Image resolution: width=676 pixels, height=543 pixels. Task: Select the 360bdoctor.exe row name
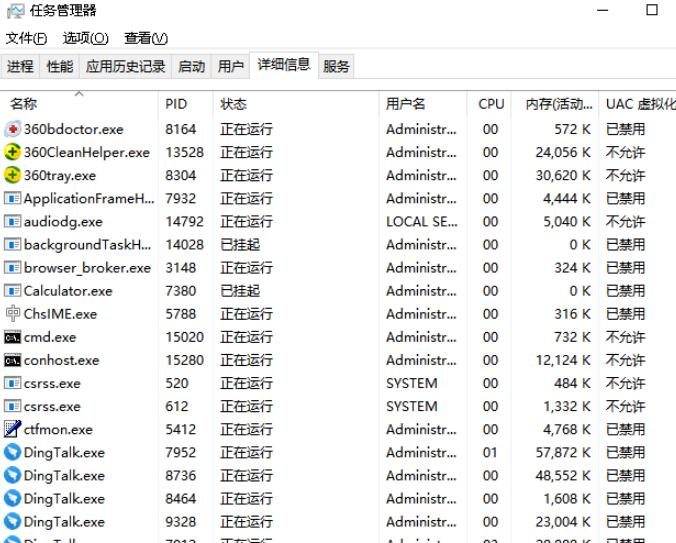(74, 129)
